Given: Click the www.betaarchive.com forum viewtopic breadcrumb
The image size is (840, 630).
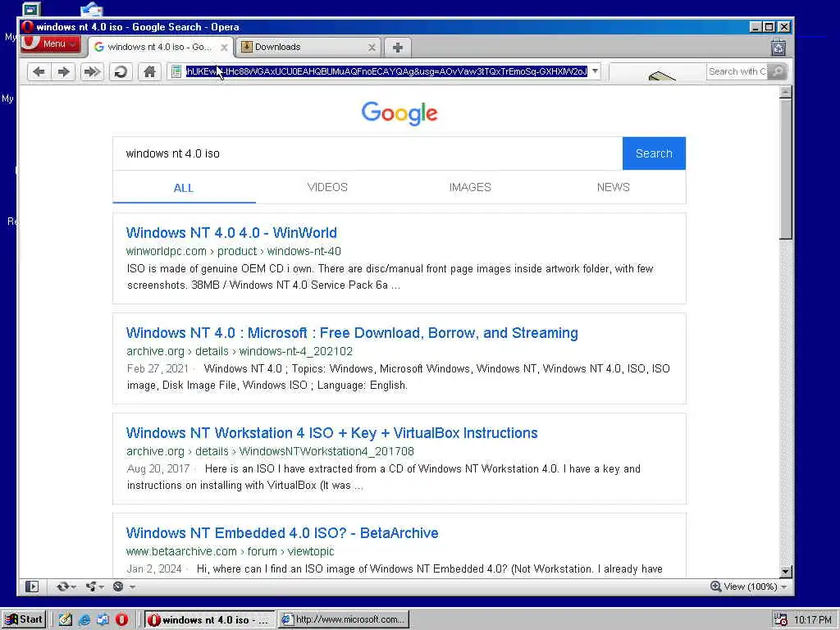Looking at the screenshot, I should (x=230, y=552).
